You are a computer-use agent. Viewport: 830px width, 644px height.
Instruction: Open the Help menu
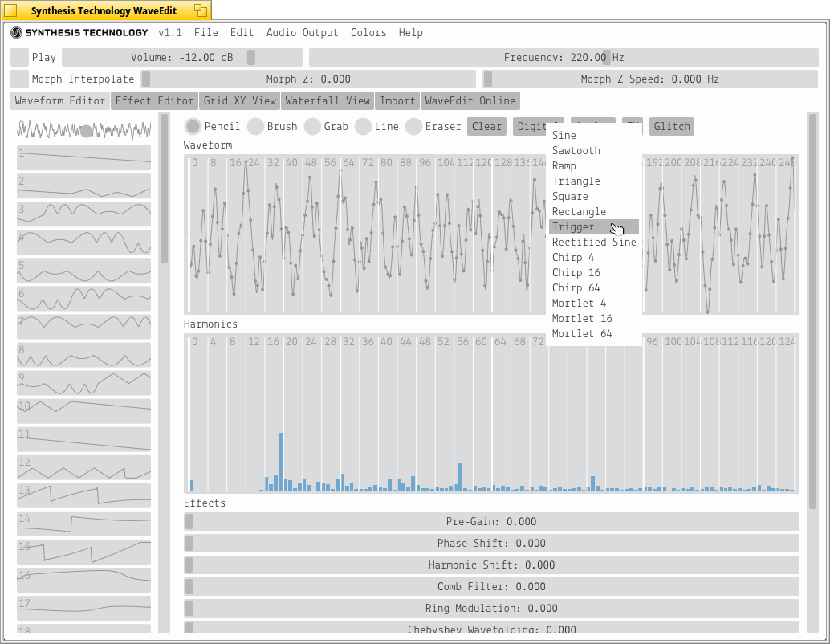411,33
